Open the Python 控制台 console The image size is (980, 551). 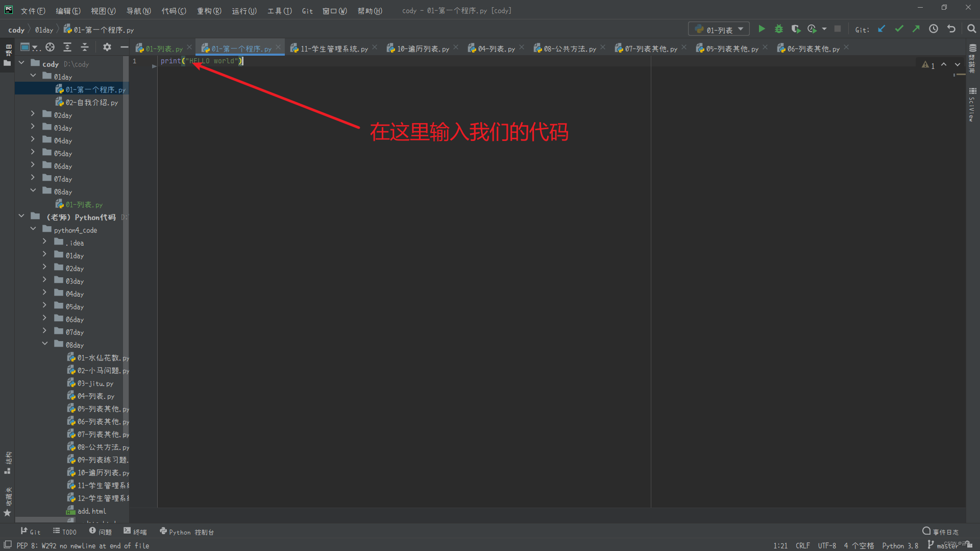click(187, 532)
